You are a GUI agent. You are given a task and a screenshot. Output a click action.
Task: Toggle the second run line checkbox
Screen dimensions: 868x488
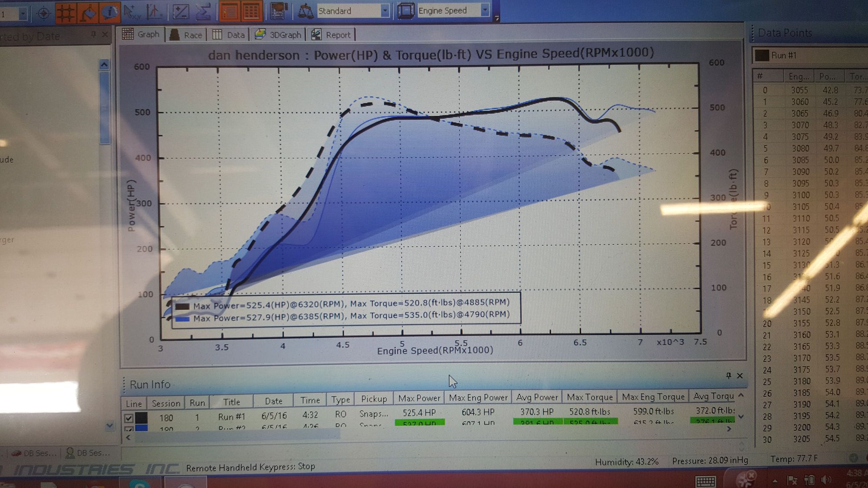(128, 429)
